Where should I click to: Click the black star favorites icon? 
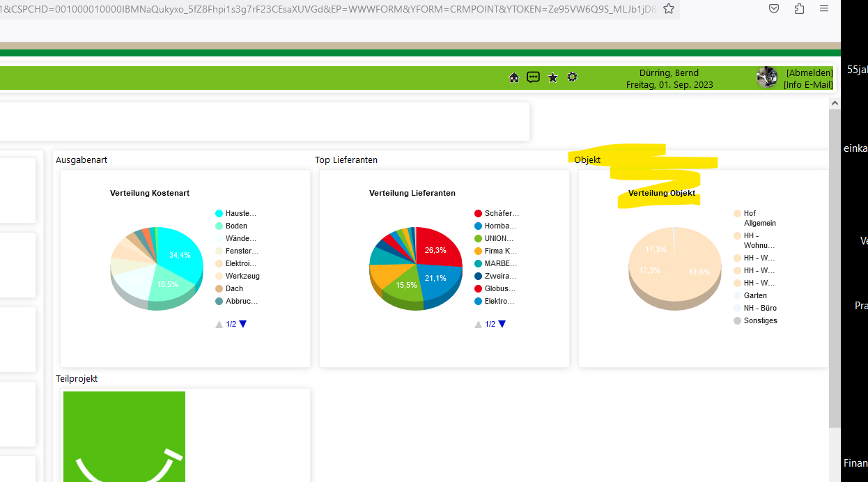(552, 77)
